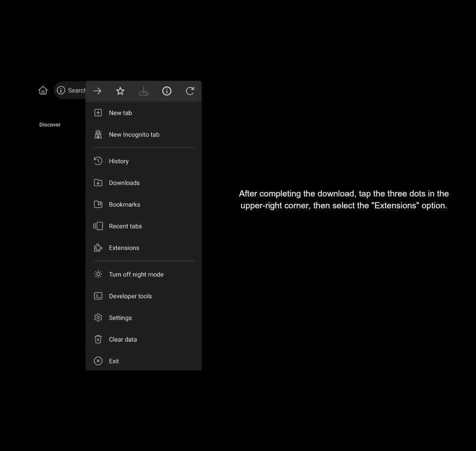Tap the home icon
Image resolution: width=476 pixels, height=451 pixels.
point(43,90)
